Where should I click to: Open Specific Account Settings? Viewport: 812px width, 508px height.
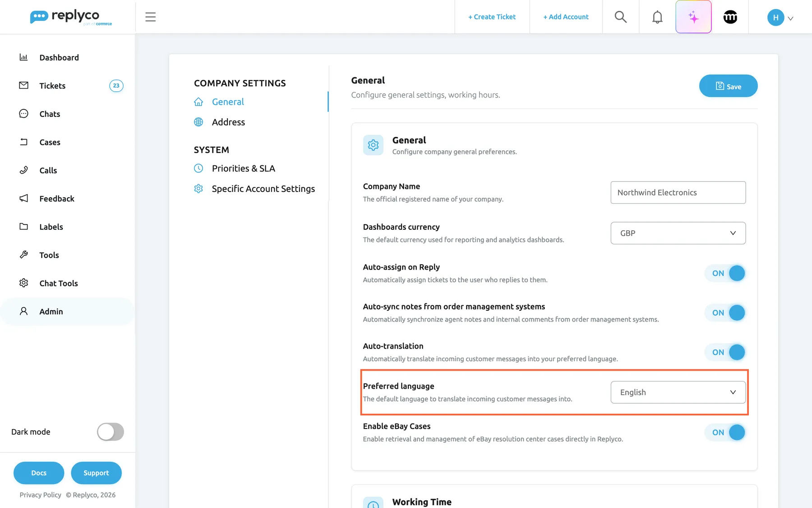(263, 189)
